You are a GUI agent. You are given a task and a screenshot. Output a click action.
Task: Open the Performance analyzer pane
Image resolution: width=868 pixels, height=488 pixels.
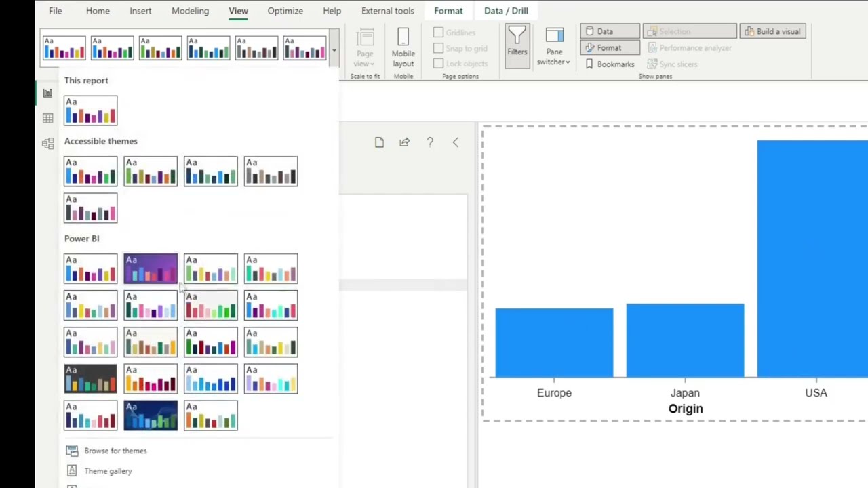click(690, 48)
